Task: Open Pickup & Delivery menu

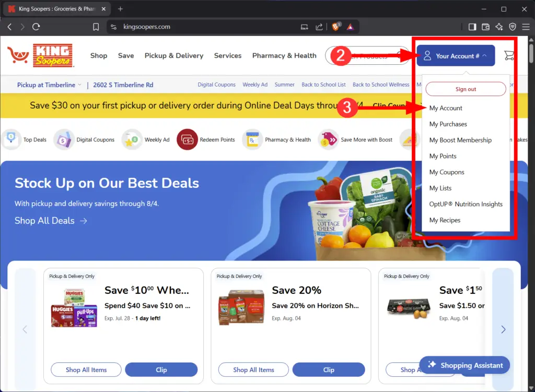Action: [x=174, y=55]
